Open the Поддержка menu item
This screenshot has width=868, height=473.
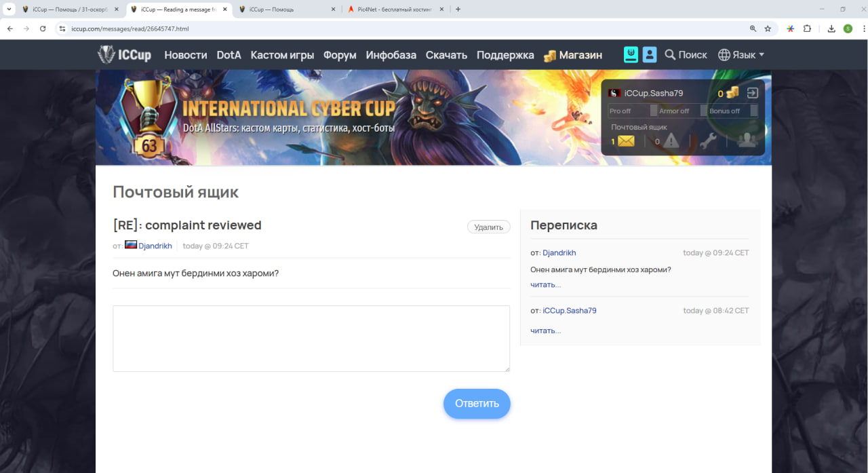[505, 55]
